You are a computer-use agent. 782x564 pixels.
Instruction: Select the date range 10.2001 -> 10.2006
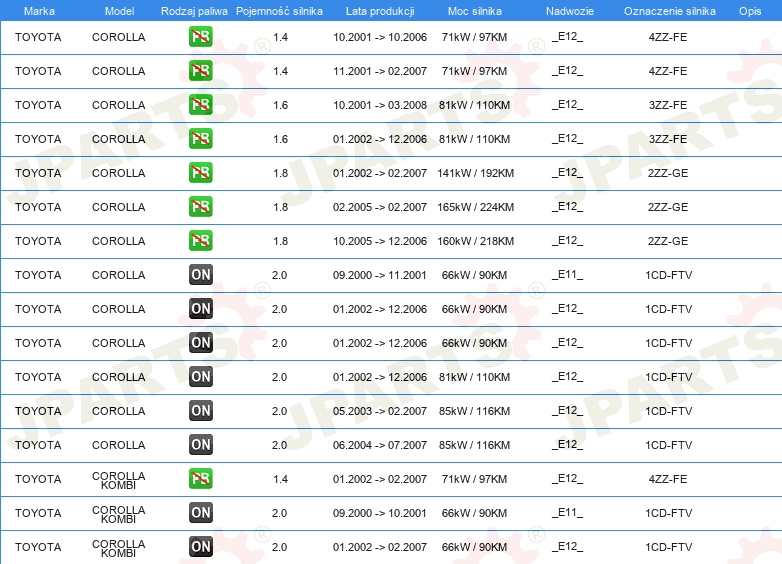[380, 37]
